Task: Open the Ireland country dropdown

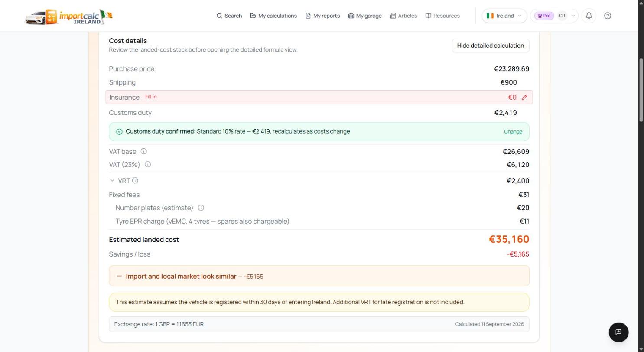Action: pyautogui.click(x=504, y=16)
